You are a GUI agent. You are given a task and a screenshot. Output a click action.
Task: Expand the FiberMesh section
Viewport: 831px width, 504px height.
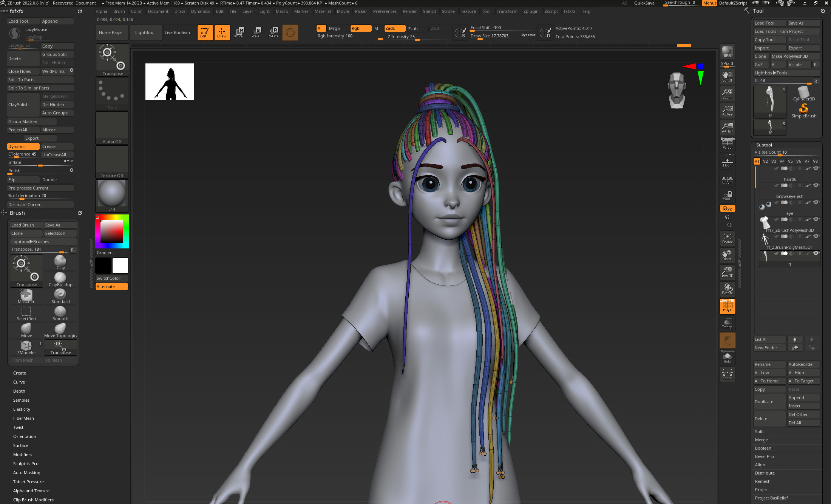23,418
